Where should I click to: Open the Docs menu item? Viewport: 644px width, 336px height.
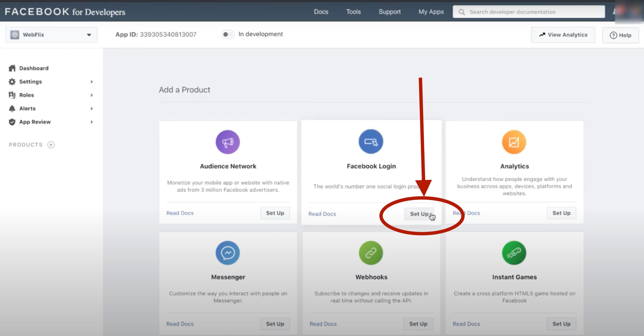tap(321, 12)
